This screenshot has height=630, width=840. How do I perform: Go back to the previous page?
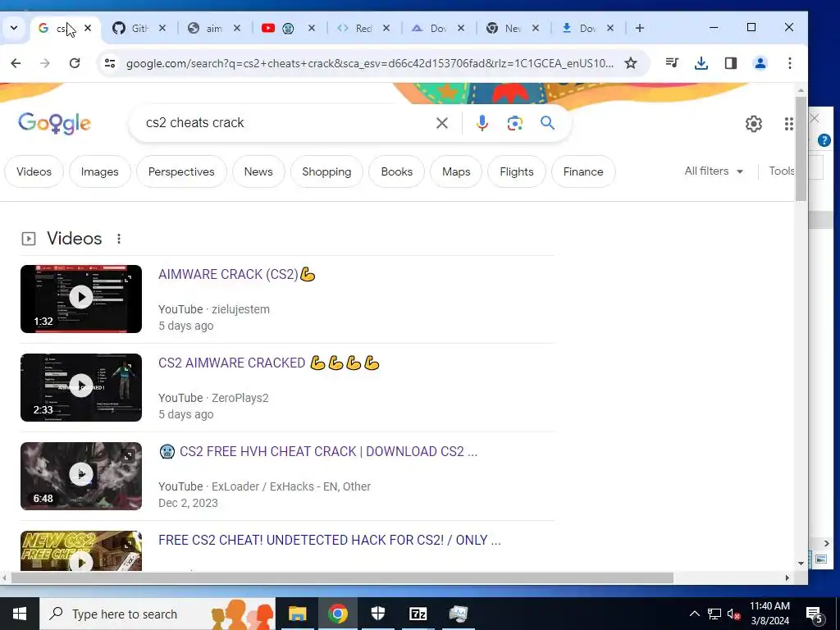16,63
